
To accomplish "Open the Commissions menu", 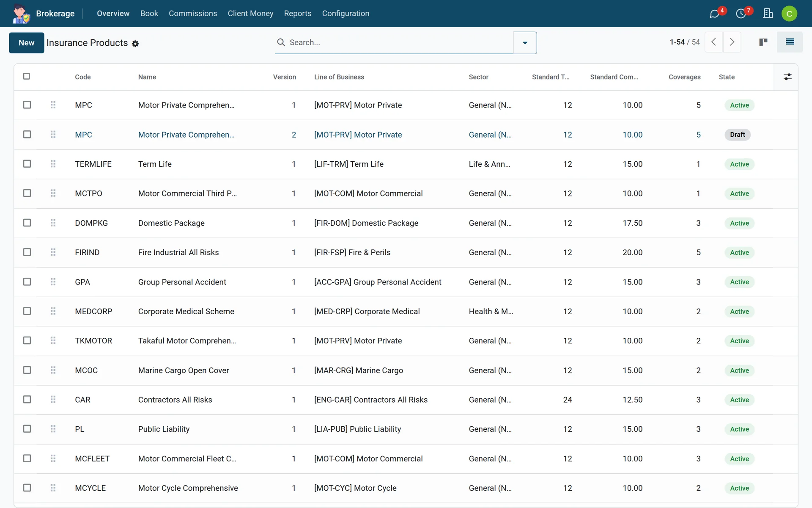I will [x=193, y=14].
